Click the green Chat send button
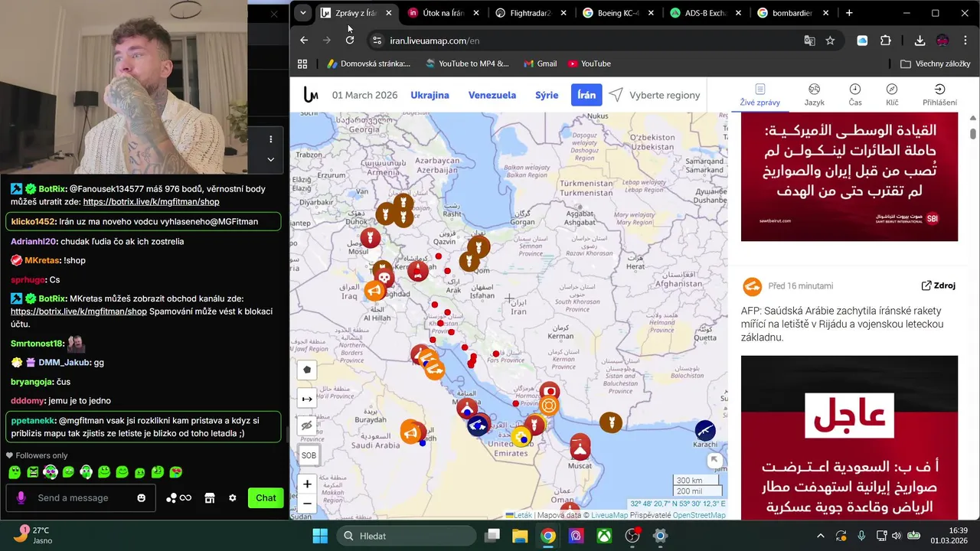 tap(266, 497)
